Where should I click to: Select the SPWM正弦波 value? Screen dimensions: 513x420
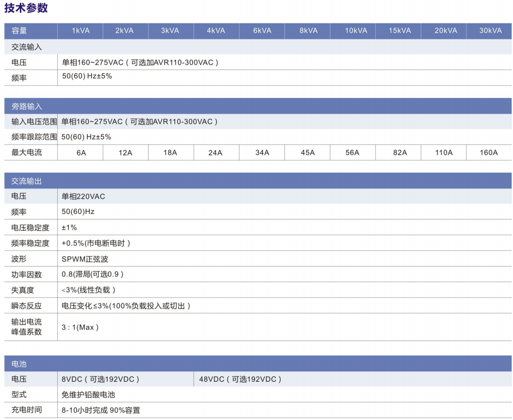coord(85,259)
